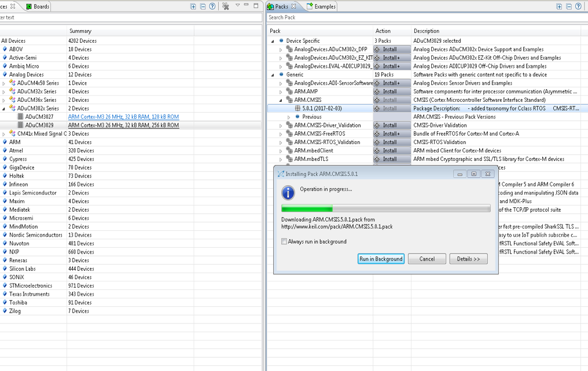Select ADuCM3029 device chip icon
The width and height of the screenshot is (588, 371).
pos(21,125)
